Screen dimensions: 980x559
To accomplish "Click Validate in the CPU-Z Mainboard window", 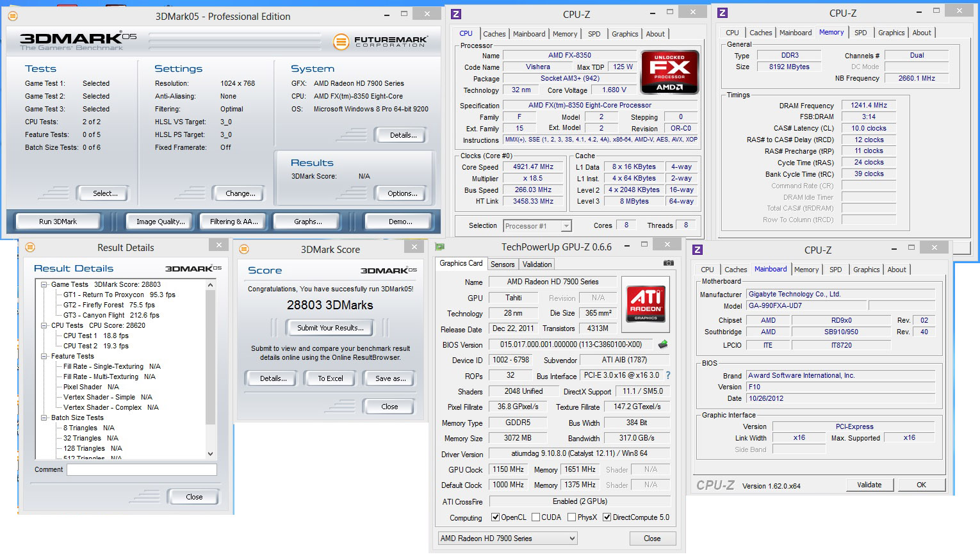I will click(869, 485).
